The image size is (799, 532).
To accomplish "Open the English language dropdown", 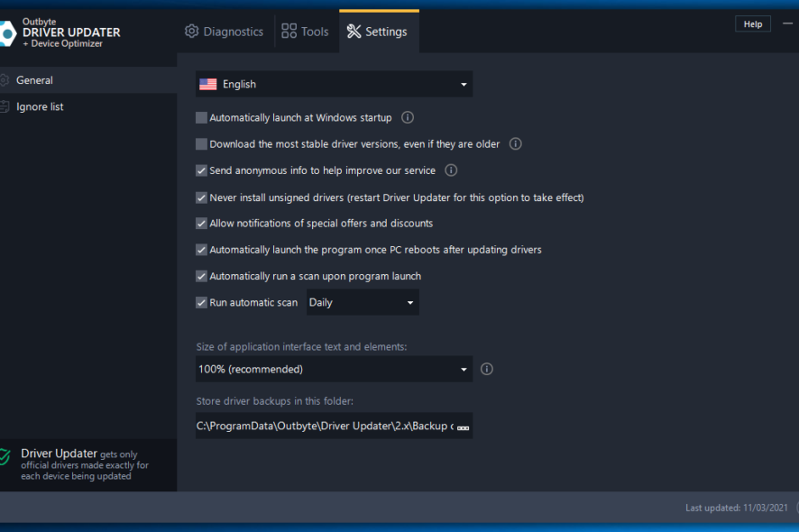I will pyautogui.click(x=334, y=84).
